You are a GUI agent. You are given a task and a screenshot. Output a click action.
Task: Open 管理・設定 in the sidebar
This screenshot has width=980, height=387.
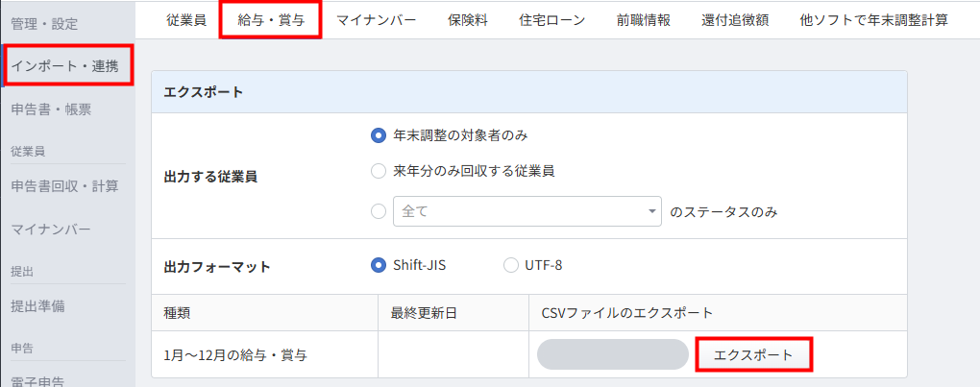point(44,22)
